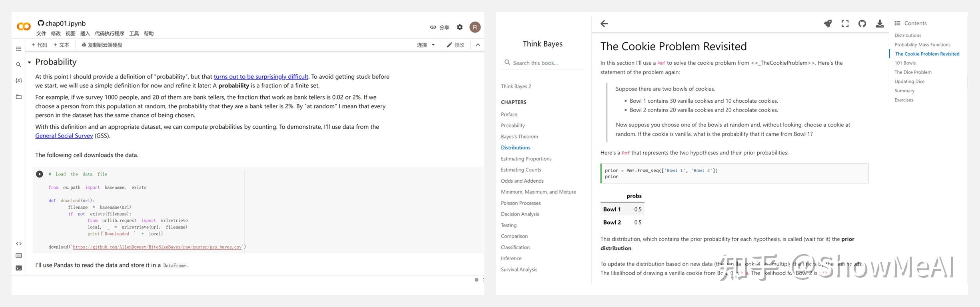This screenshot has height=307, width=980.
Task: Go back with the left arrow
Action: pyautogui.click(x=604, y=24)
